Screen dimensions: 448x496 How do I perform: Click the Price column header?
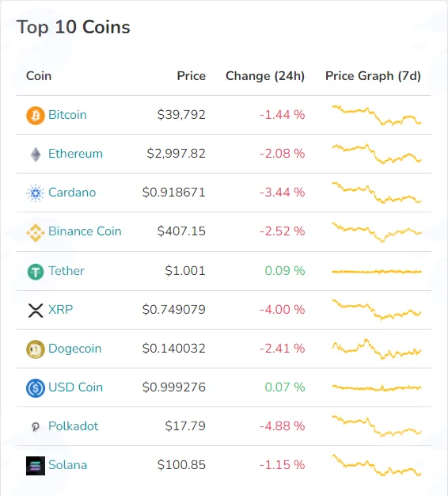pos(191,76)
